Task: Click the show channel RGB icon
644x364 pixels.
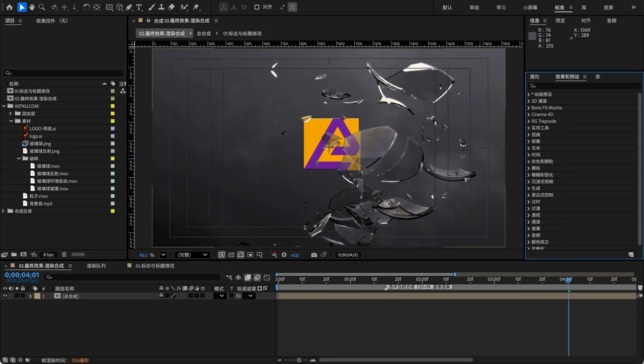Action: pyautogui.click(x=274, y=255)
